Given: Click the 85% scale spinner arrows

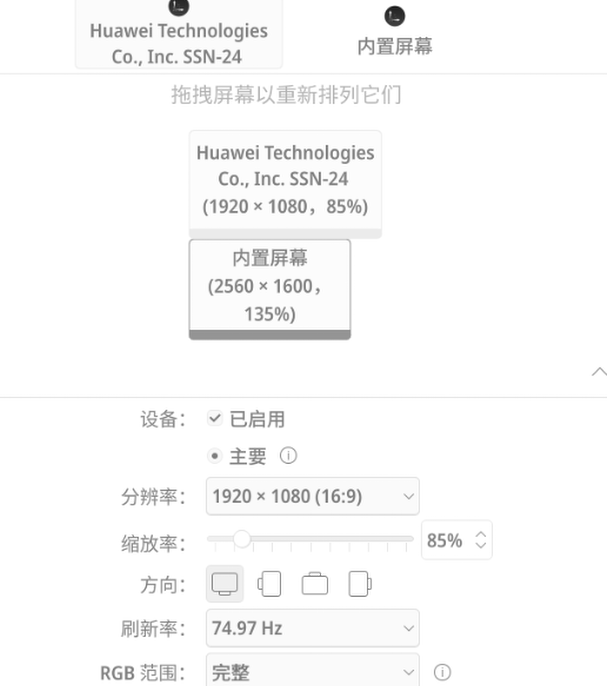Looking at the screenshot, I should point(481,540).
